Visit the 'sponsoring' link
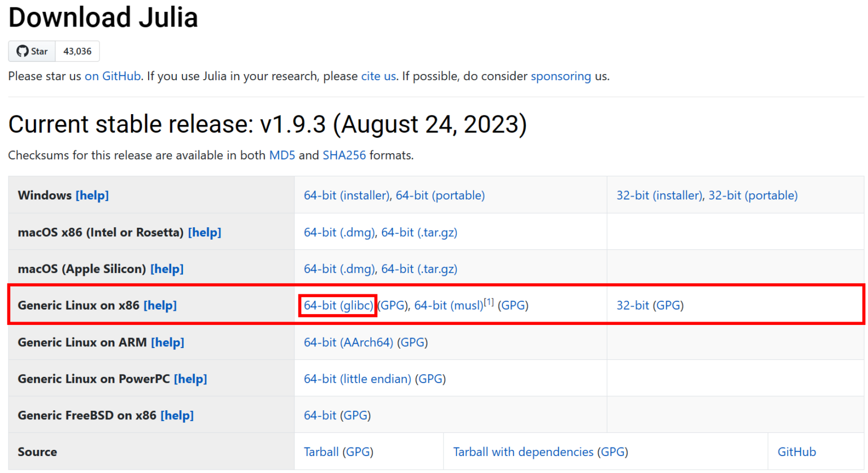868x473 pixels. [x=561, y=76]
